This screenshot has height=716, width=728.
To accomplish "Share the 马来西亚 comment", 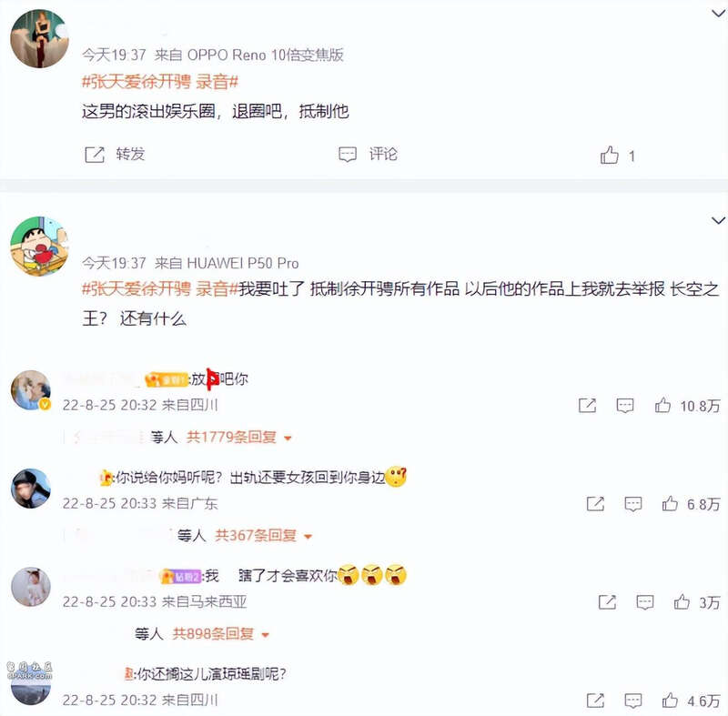I will [x=607, y=602].
